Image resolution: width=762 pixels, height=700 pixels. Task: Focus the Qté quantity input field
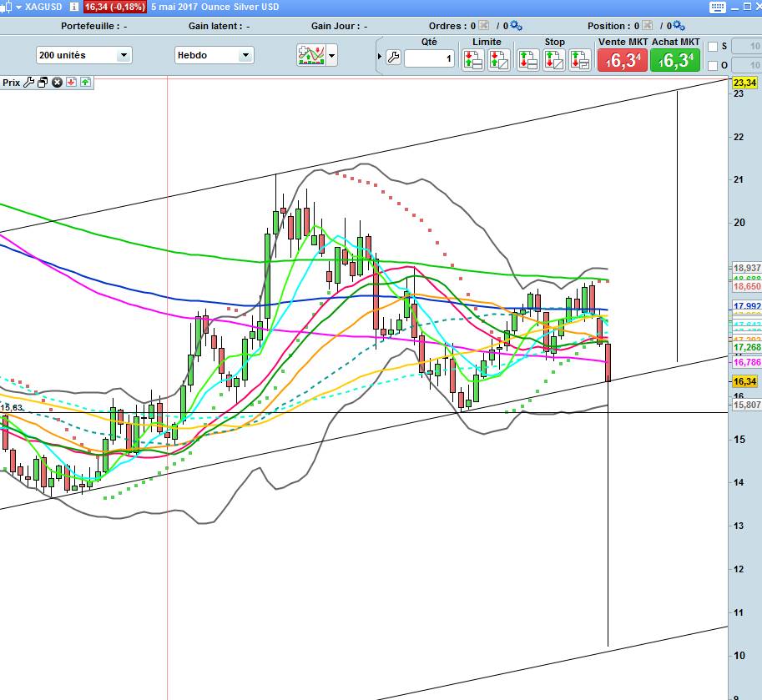point(430,58)
